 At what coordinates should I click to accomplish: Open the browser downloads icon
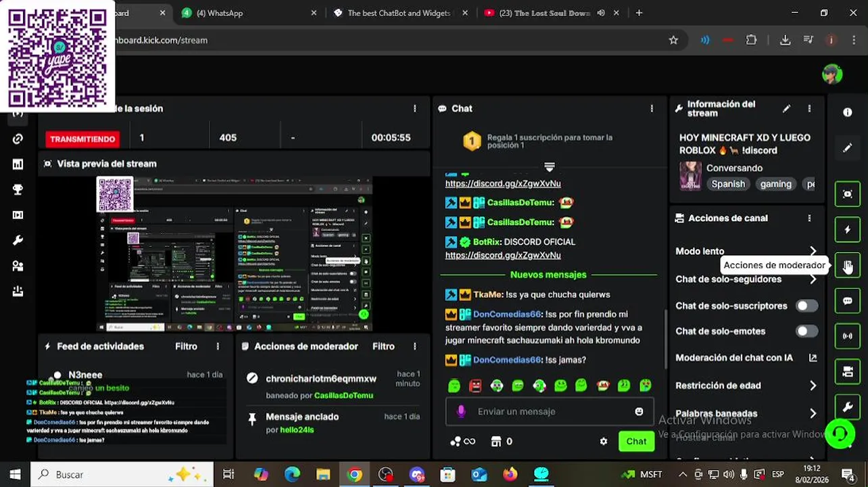(x=785, y=40)
